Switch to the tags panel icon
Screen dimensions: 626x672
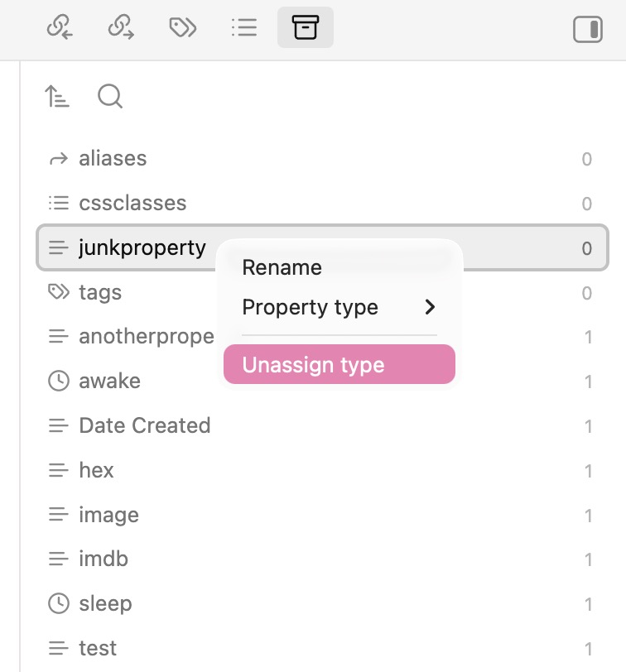click(182, 28)
